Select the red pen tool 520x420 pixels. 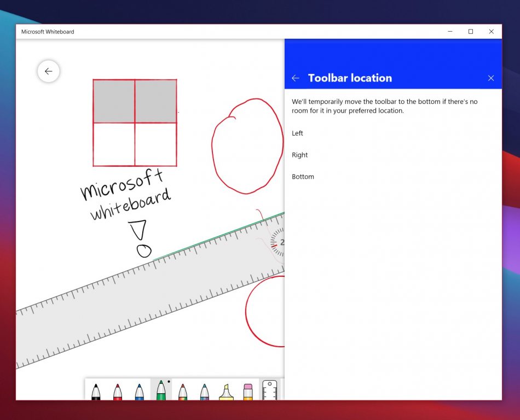tap(118, 391)
